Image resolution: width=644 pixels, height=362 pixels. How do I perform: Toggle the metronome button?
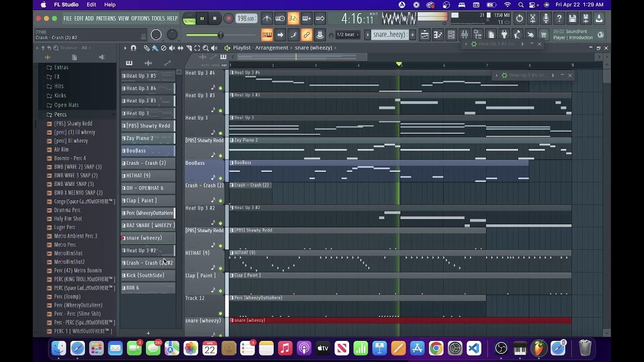click(267, 19)
